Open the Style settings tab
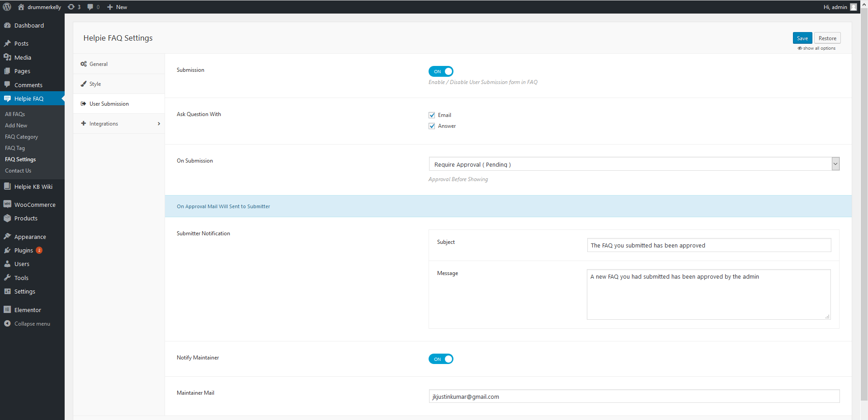 tap(95, 84)
